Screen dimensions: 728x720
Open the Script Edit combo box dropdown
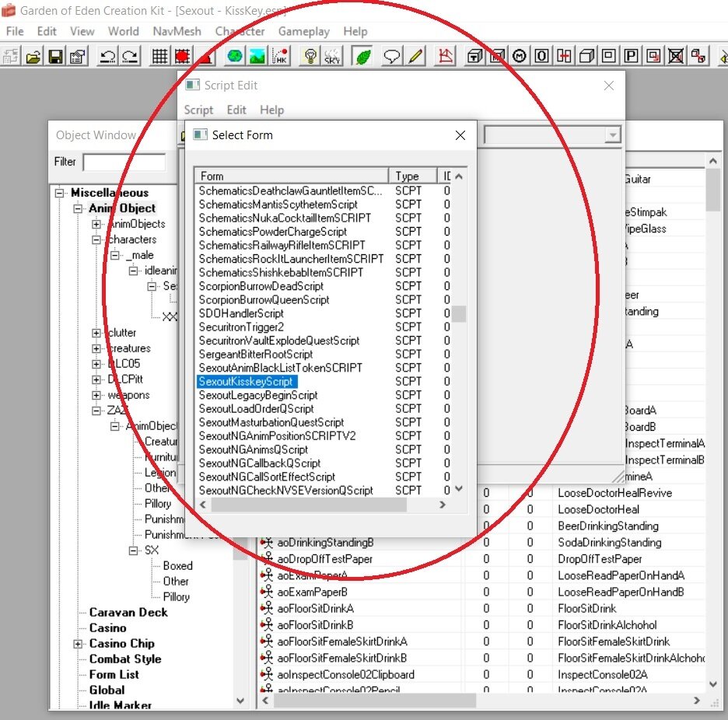coord(612,135)
